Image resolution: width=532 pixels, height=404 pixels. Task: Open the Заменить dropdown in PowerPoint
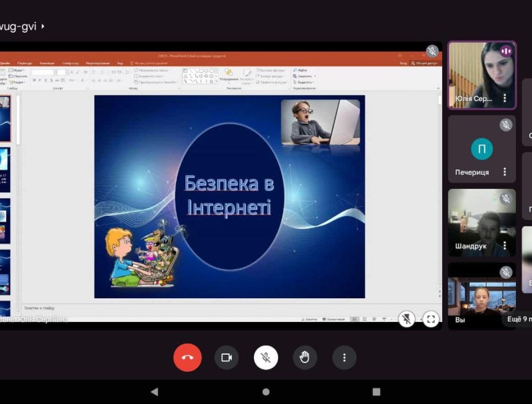point(304,76)
